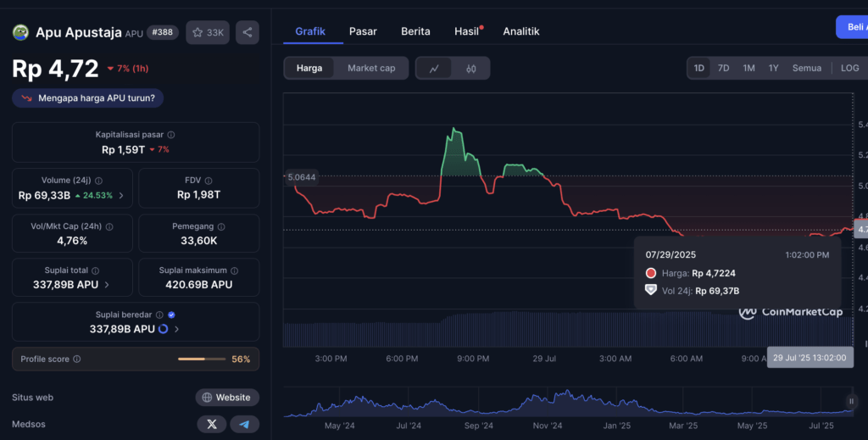Click the Profile score progress bar
868x440 pixels.
coord(202,359)
